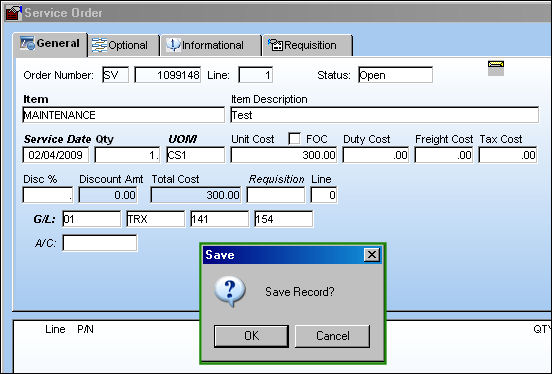Click the Item Description field with Test
This screenshot has width=552, height=374.
pyautogui.click(x=384, y=115)
